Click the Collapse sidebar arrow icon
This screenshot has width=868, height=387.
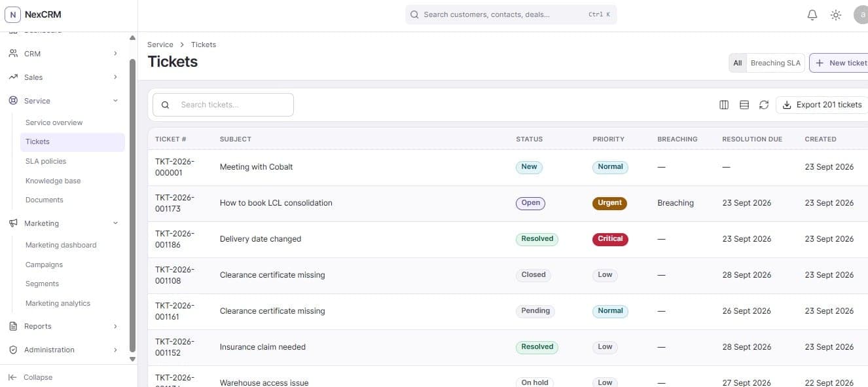click(x=12, y=377)
